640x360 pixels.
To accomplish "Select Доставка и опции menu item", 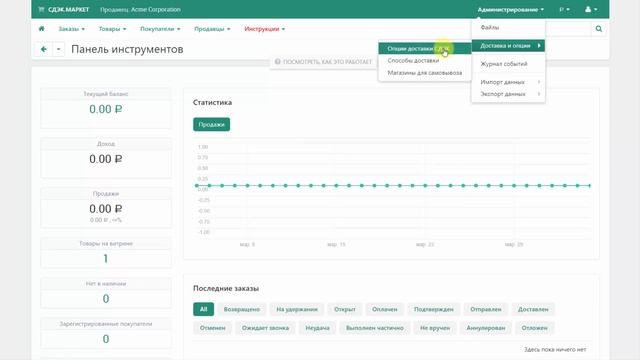I will tap(508, 46).
